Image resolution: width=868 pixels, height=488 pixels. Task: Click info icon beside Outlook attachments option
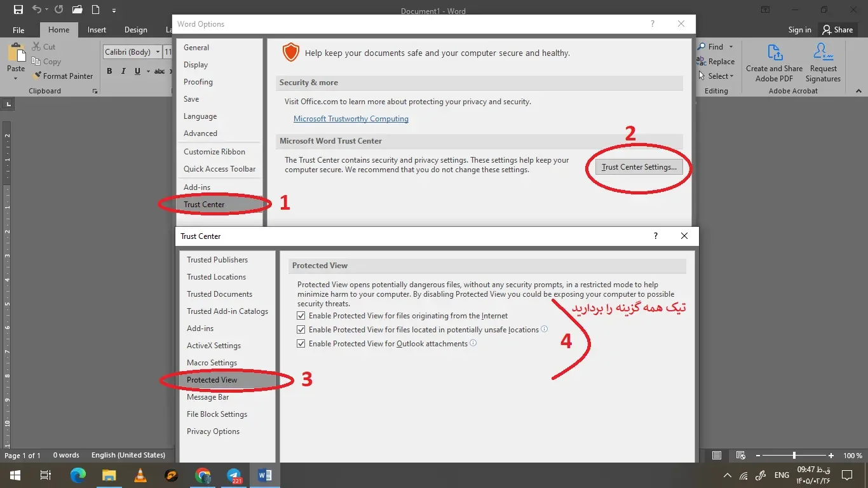click(473, 343)
